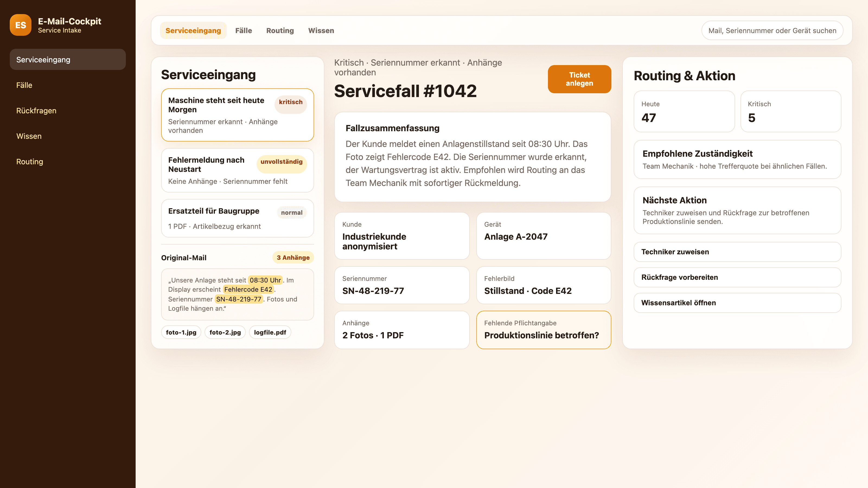Open mail 'Fehlermeldung nach Neustart'
This screenshot has height=488, width=868.
[238, 171]
